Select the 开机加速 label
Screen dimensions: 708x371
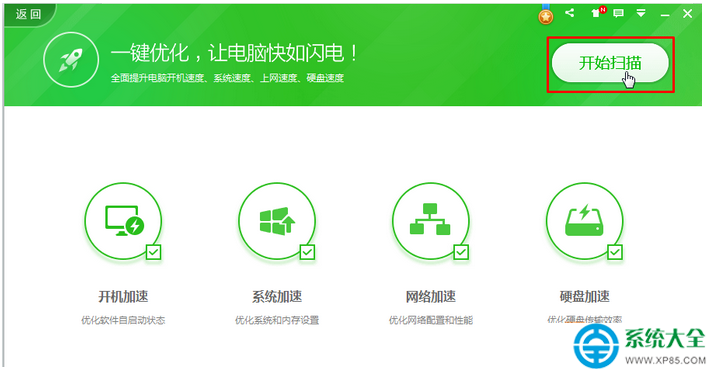[x=123, y=297]
